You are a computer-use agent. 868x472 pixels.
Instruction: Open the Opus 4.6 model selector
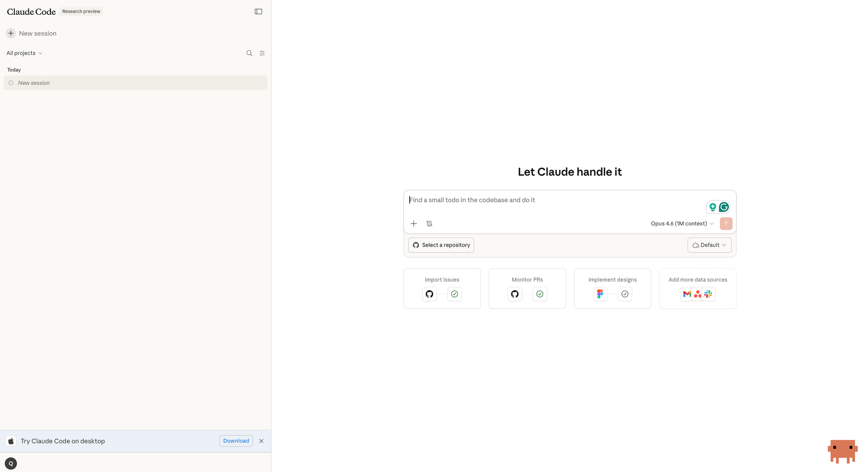coord(682,224)
